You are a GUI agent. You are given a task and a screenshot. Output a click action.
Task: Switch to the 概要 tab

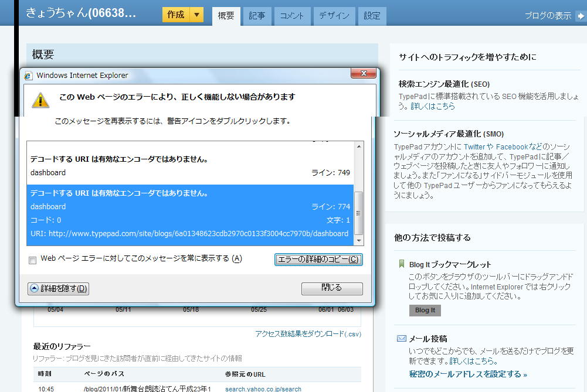tap(226, 16)
